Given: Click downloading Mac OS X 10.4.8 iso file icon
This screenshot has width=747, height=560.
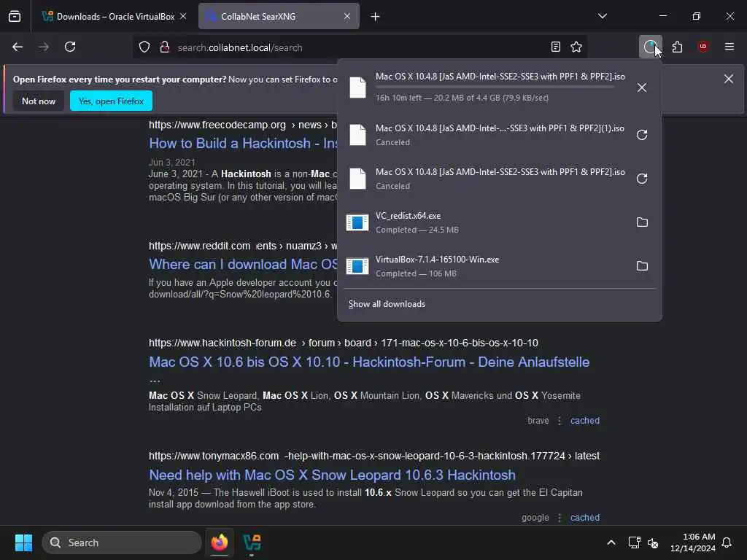Looking at the screenshot, I should coord(357,87).
